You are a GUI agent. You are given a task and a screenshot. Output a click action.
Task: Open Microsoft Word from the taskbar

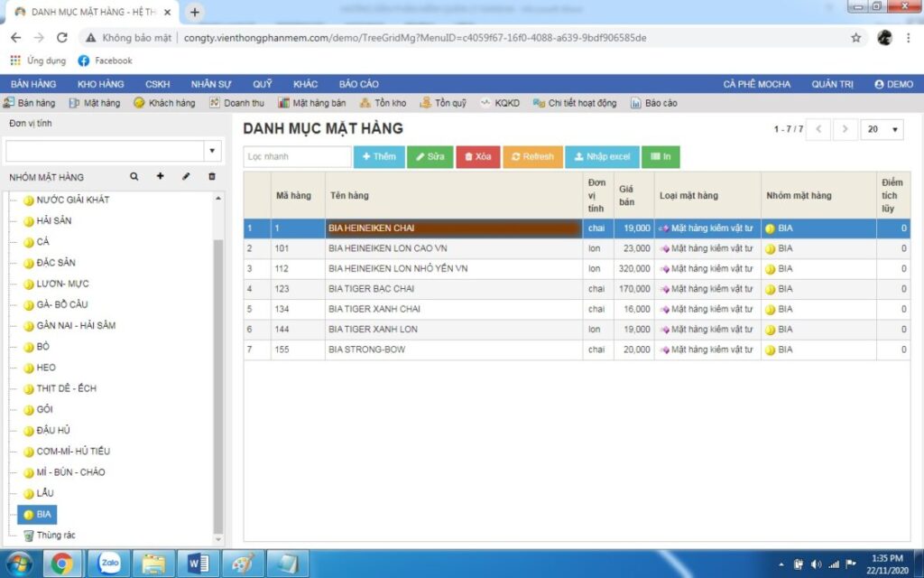click(199, 564)
